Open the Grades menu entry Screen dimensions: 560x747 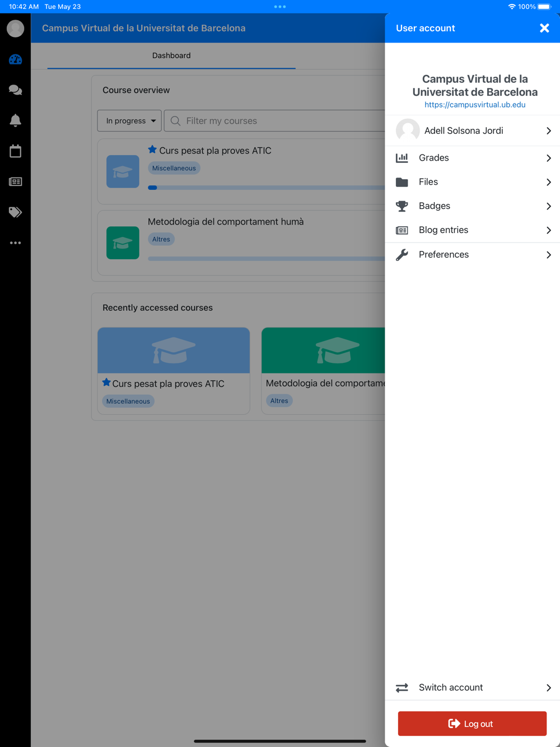coord(473,158)
